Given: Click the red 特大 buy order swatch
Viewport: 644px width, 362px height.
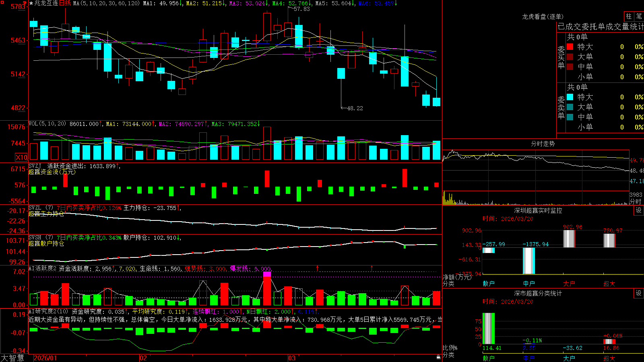Looking at the screenshot, I should click(x=570, y=47).
